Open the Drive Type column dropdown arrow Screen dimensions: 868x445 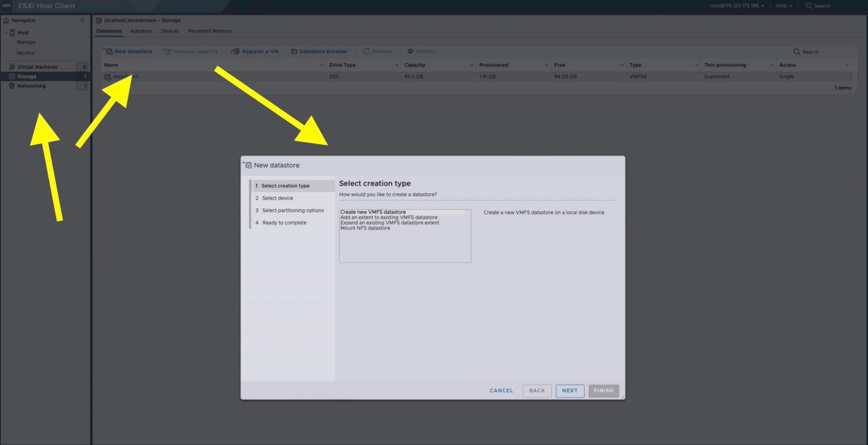pyautogui.click(x=396, y=65)
